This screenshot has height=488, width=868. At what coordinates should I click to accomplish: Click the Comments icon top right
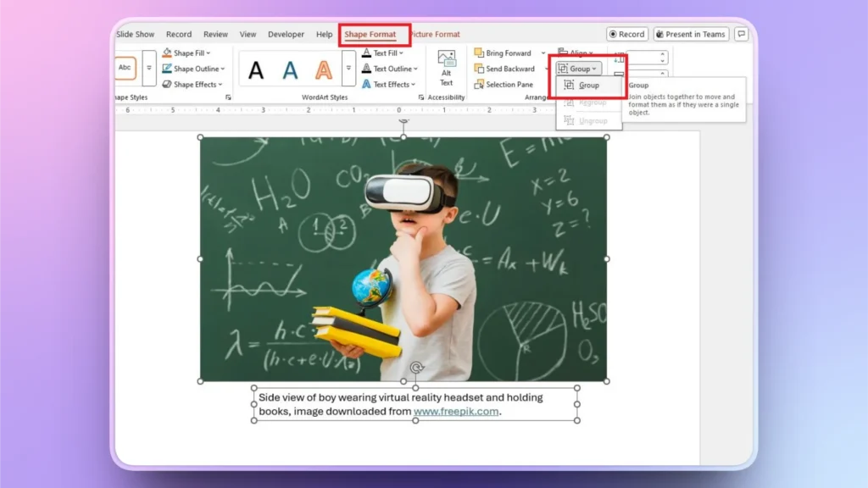point(743,31)
